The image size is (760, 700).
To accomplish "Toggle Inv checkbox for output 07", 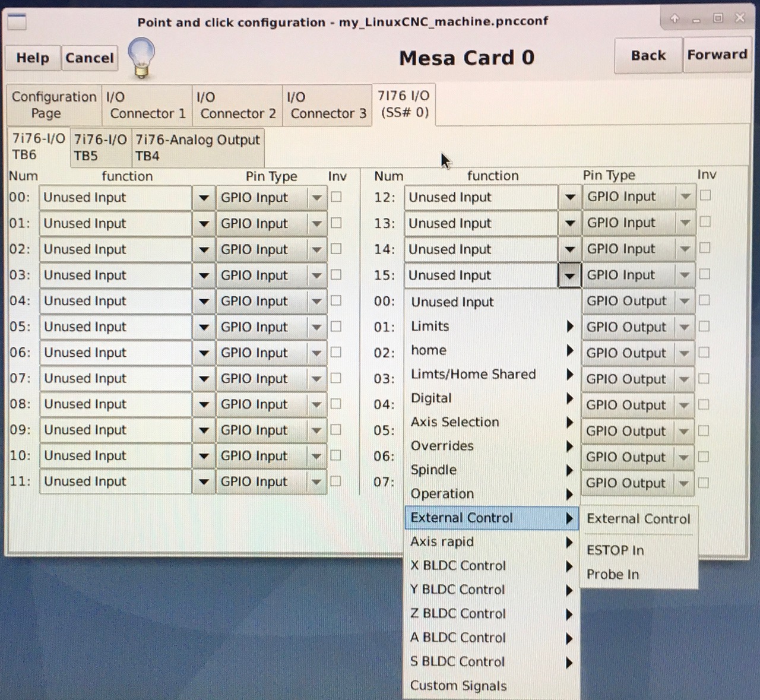I will click(703, 483).
